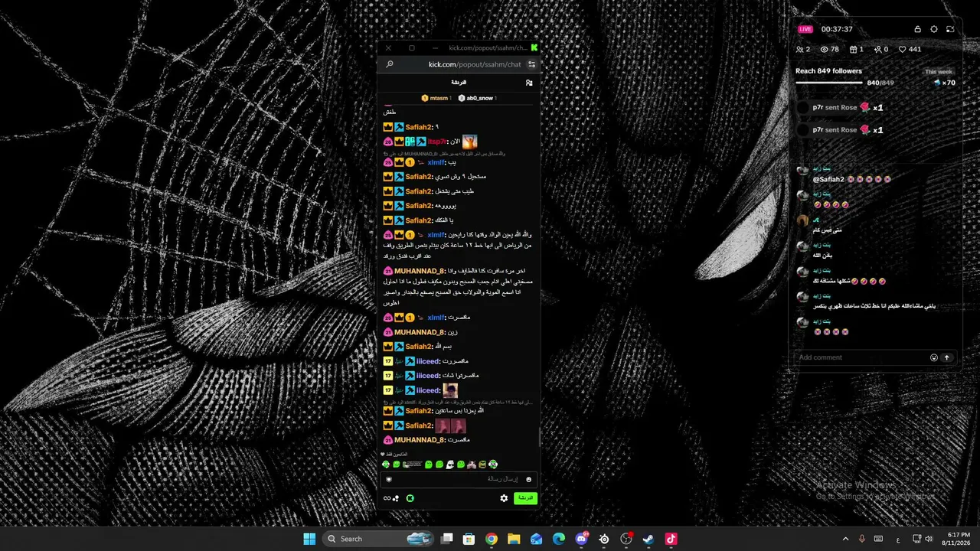Image resolution: width=980 pixels, height=551 pixels.
Task: Open the image posted by iiiceed
Action: 450,390
